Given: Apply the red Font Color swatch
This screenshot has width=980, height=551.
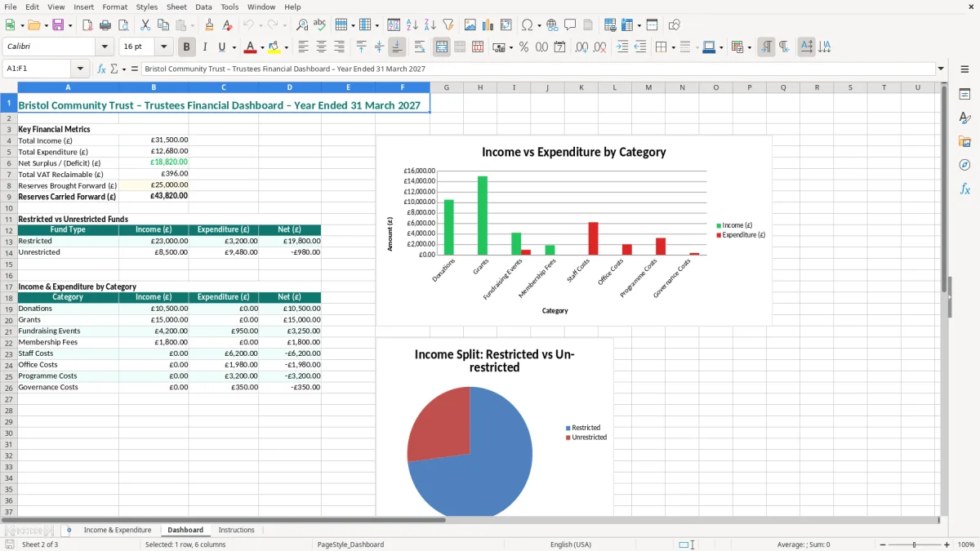Looking at the screenshot, I should (251, 47).
